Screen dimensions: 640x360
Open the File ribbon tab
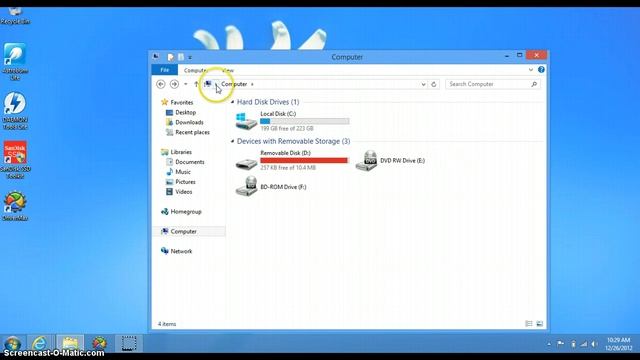tap(164, 70)
